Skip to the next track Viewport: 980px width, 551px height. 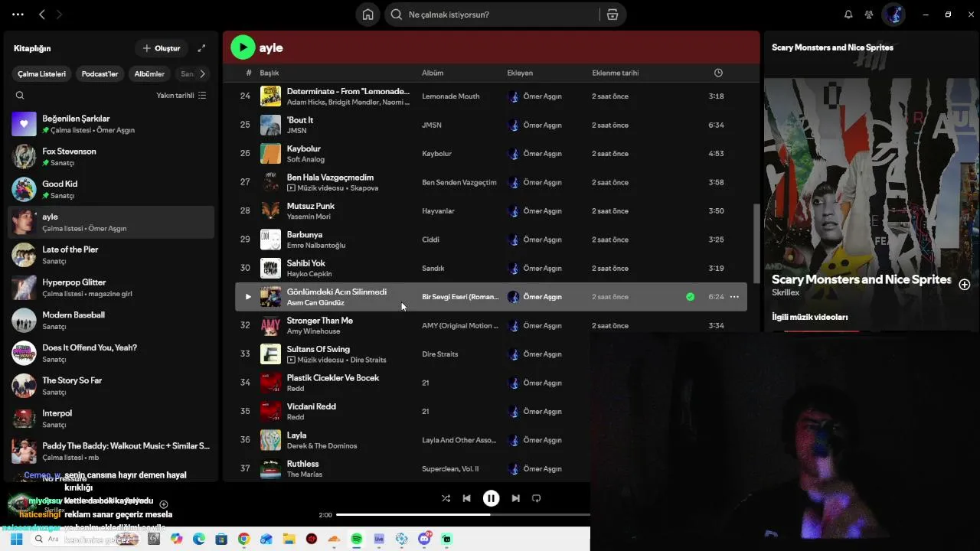click(x=516, y=498)
